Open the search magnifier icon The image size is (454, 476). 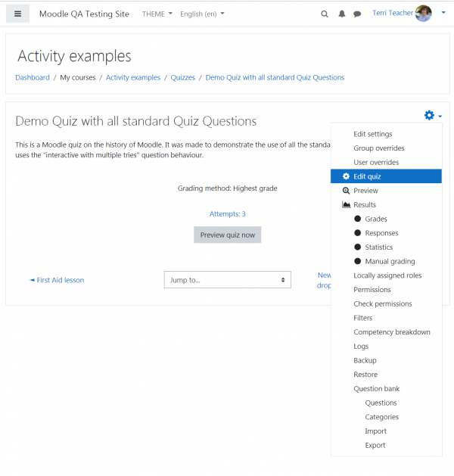(x=325, y=14)
